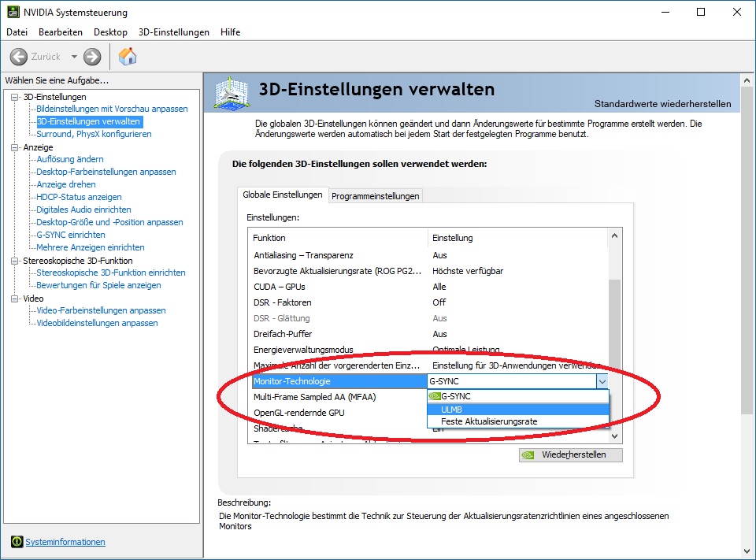This screenshot has width=756, height=560.
Task: Open Auflösung ändern
Action: (x=70, y=158)
